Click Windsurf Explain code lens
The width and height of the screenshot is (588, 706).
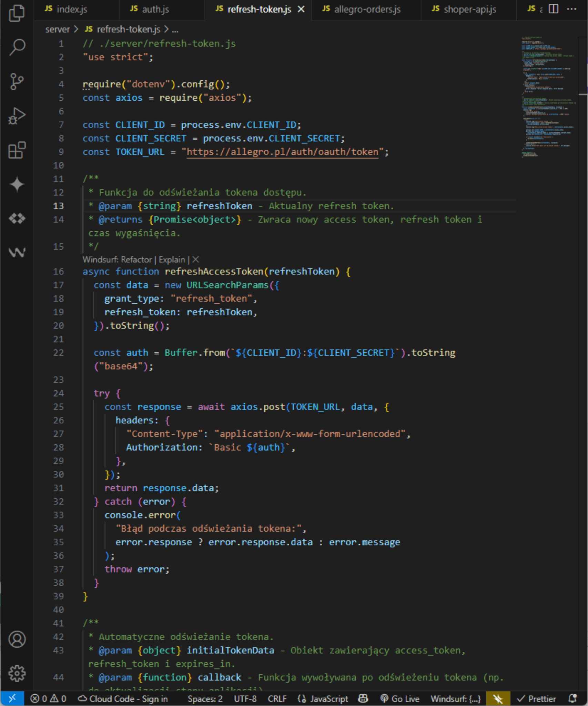[172, 259]
